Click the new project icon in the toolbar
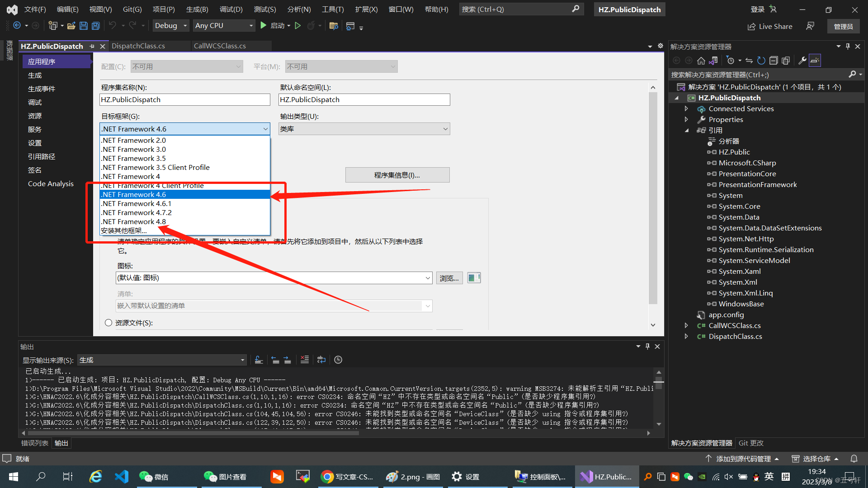The image size is (868, 488). [53, 26]
